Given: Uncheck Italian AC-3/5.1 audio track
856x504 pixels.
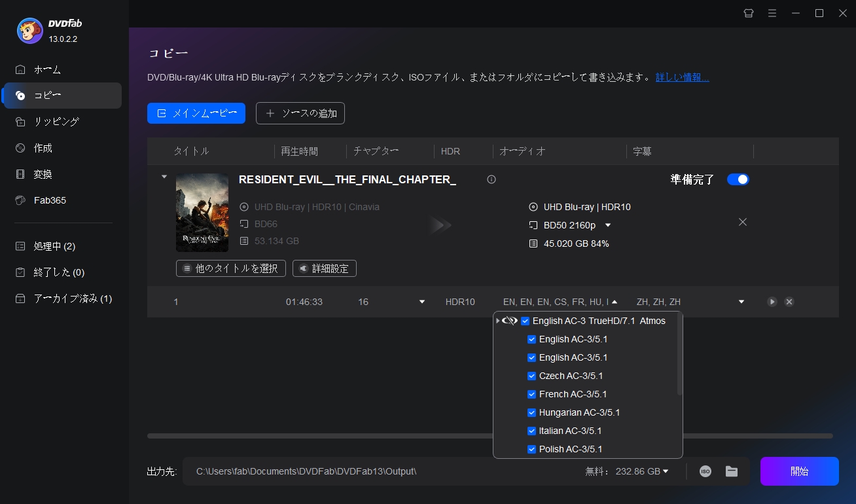Looking at the screenshot, I should tap(532, 431).
